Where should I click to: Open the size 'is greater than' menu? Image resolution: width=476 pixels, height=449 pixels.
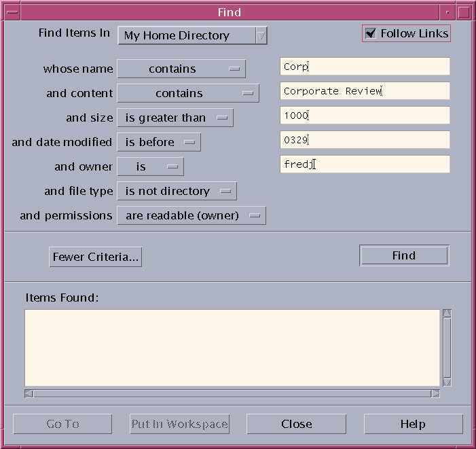tap(175, 118)
